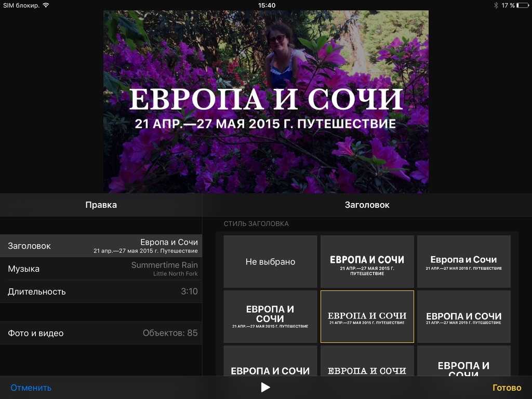The image size is (532, 399).
Task: Pick fully visible style with СОЧИ on second line
Action: pyautogui.click(x=270, y=317)
